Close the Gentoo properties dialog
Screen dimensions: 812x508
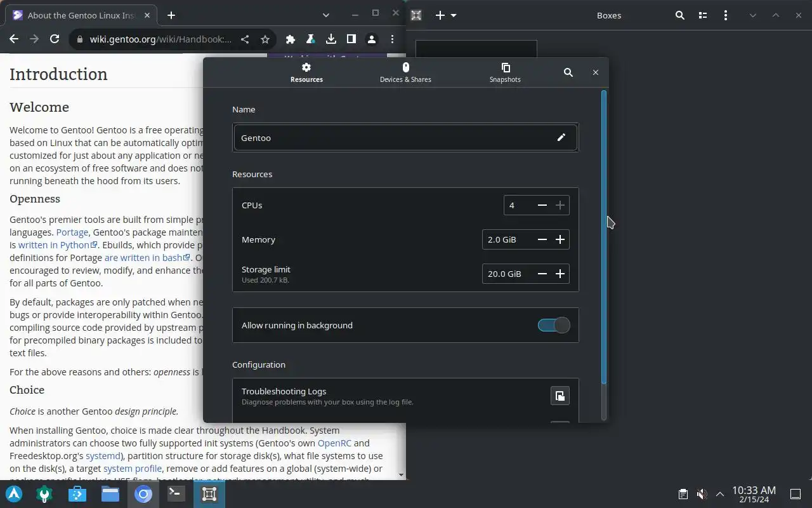tap(596, 72)
